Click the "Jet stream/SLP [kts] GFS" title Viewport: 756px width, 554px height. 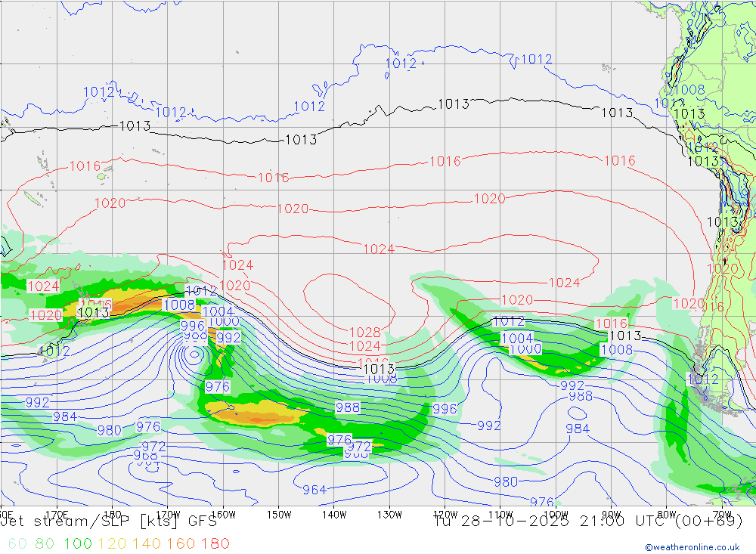pyautogui.click(x=108, y=522)
